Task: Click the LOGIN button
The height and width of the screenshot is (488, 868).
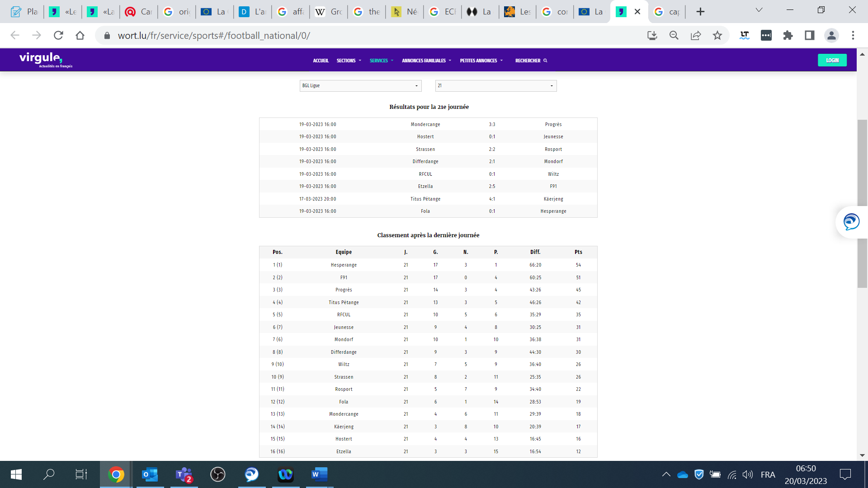Action: [832, 60]
